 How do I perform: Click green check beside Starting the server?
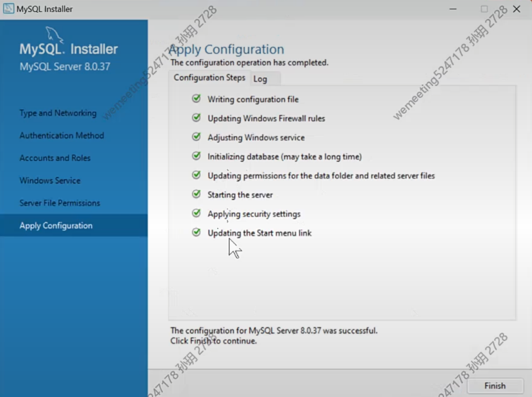tap(196, 194)
